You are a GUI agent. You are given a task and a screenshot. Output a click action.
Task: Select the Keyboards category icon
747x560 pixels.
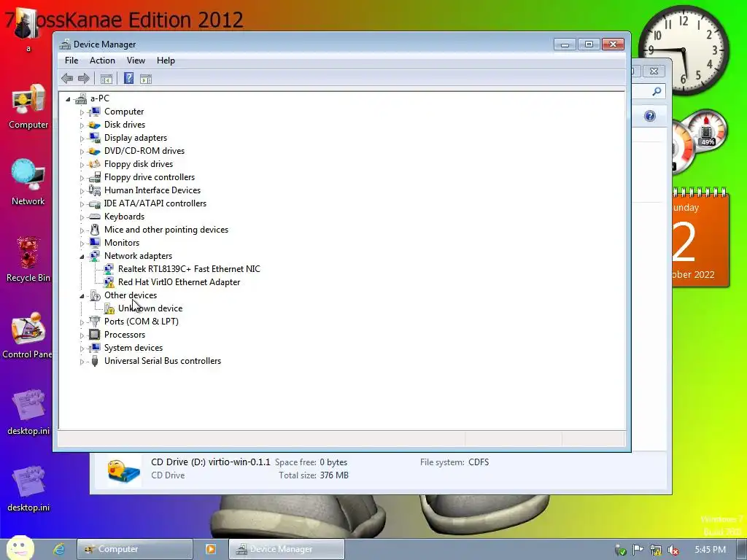[95, 217]
